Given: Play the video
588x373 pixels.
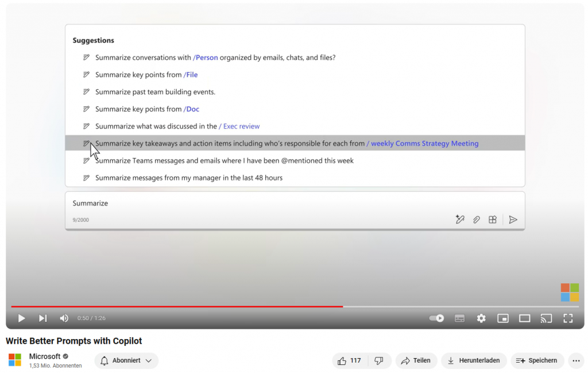Looking at the screenshot, I should [x=21, y=318].
